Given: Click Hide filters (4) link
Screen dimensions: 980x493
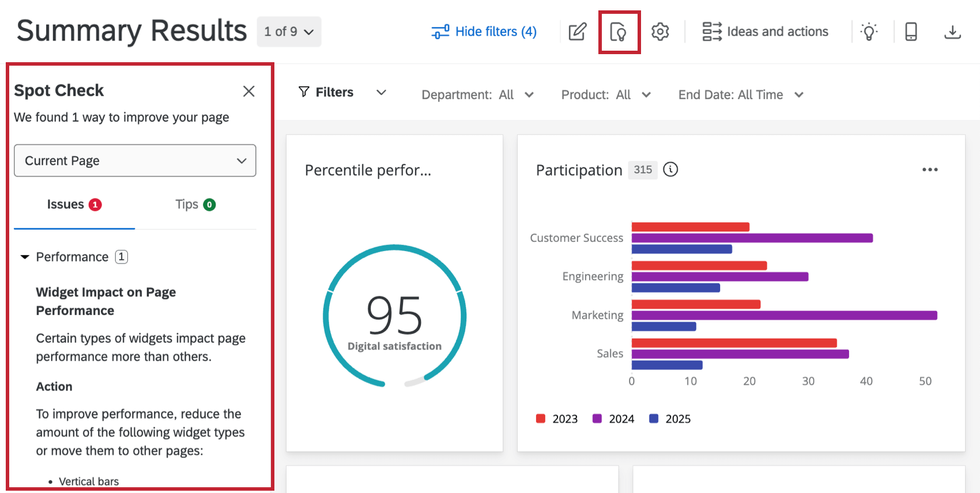Looking at the screenshot, I should click(x=484, y=32).
